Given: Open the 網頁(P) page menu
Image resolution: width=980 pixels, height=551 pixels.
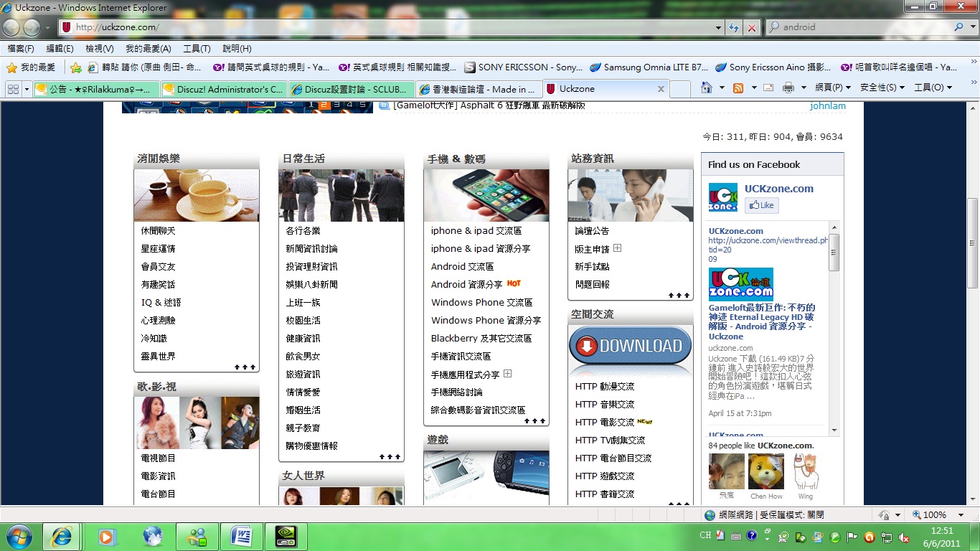Looking at the screenshot, I should coord(833,88).
